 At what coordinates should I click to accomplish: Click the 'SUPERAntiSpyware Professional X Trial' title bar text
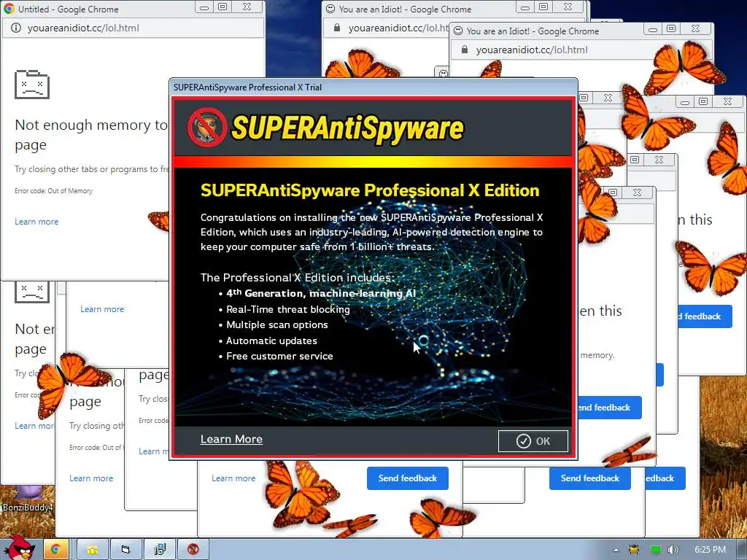click(248, 87)
